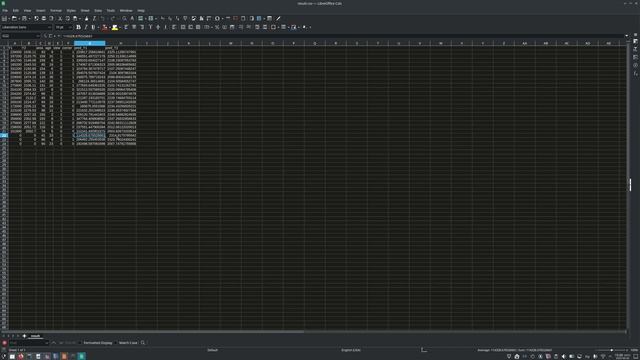The image size is (640, 360).
Task: Click the Clone Formatting paintbrush icon
Action: coord(86,18)
